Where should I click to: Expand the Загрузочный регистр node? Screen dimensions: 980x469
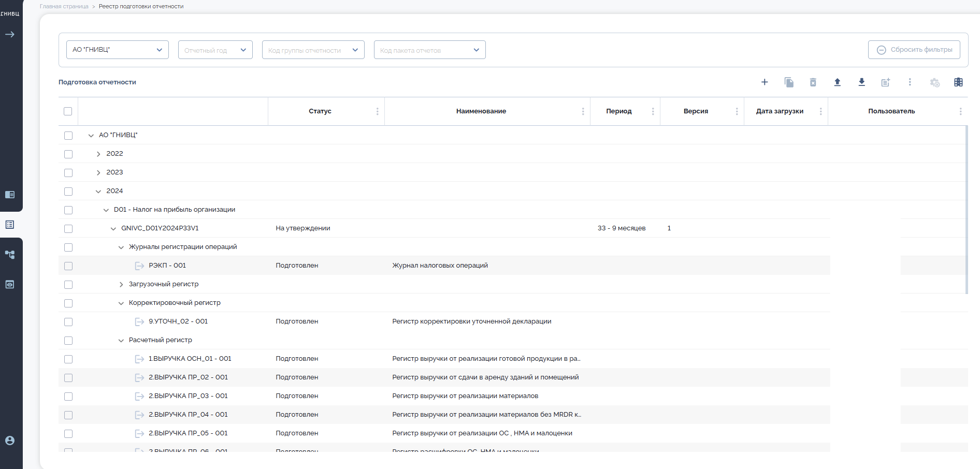121,285
